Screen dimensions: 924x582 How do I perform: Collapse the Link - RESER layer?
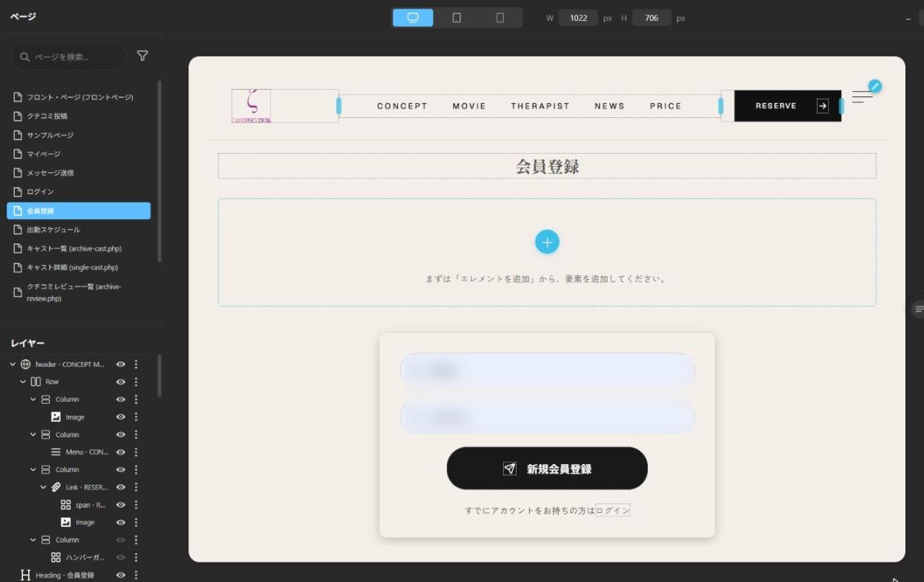tap(44, 487)
